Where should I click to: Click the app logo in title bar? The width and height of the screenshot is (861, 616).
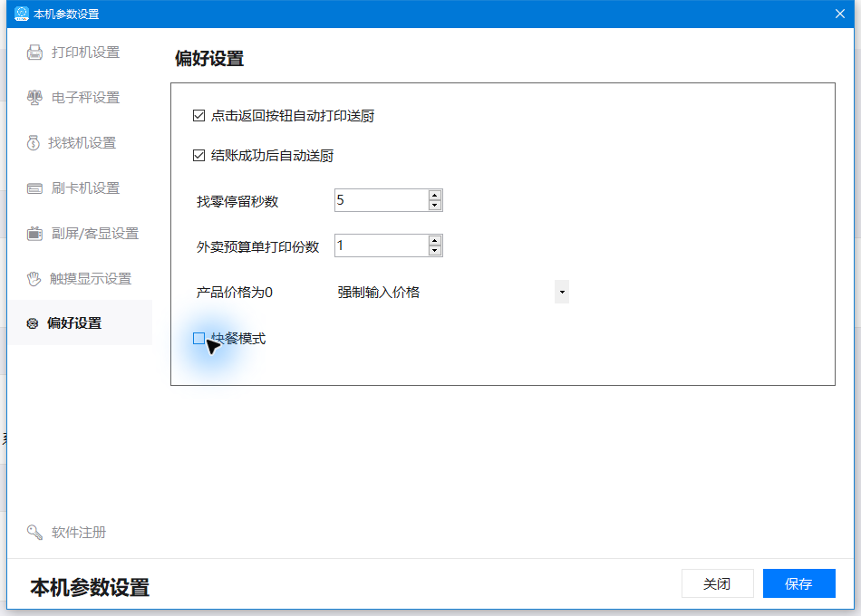(22, 14)
